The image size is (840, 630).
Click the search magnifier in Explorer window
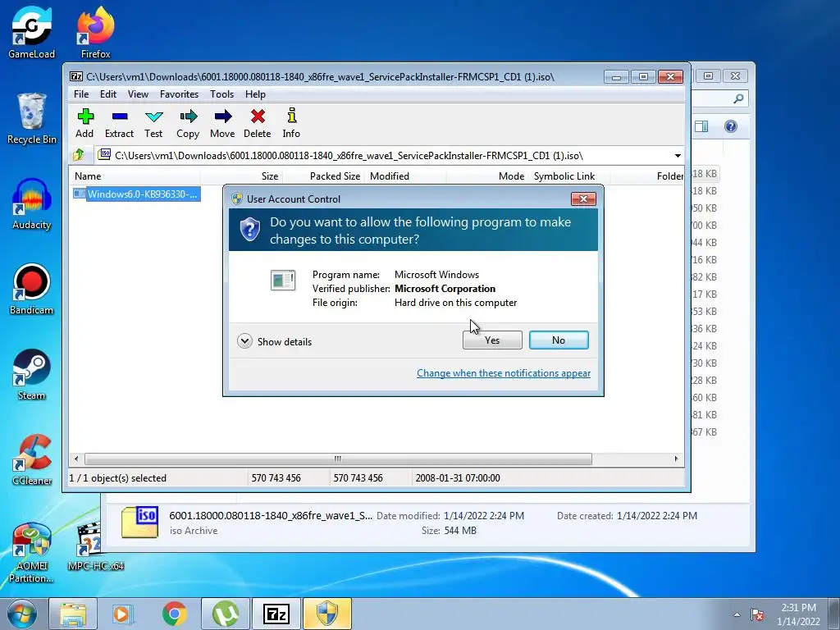pos(738,98)
